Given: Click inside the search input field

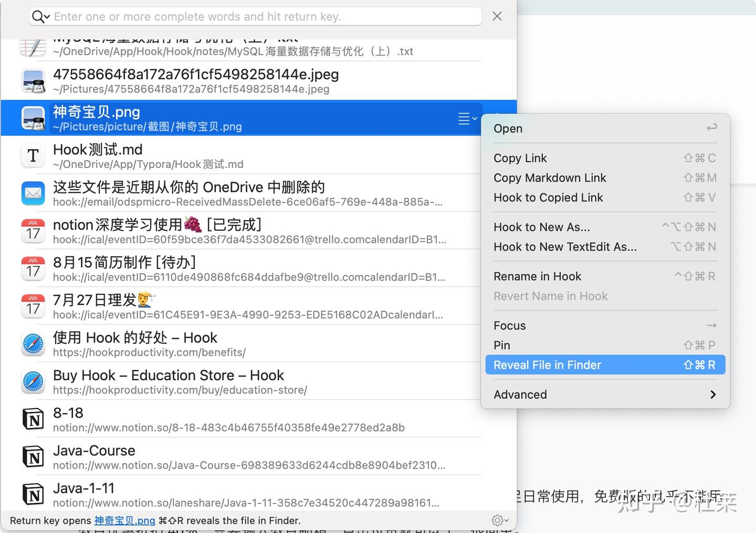Looking at the screenshot, I should [236, 16].
